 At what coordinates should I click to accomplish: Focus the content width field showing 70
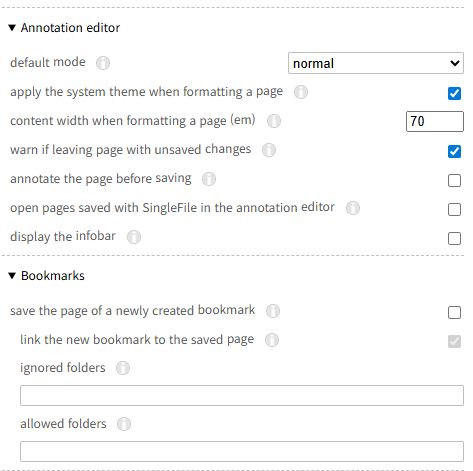(x=435, y=121)
